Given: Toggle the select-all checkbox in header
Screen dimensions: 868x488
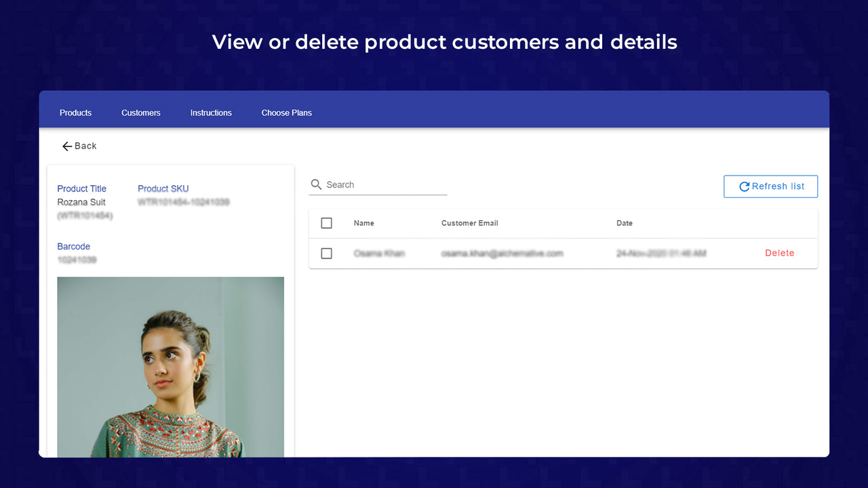Looking at the screenshot, I should tap(326, 222).
